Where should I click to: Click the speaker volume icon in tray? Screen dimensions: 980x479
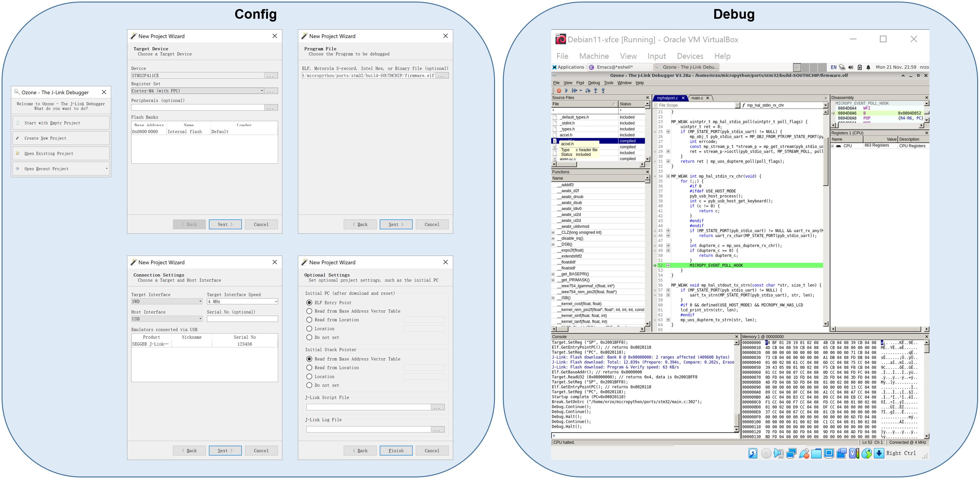point(851,67)
